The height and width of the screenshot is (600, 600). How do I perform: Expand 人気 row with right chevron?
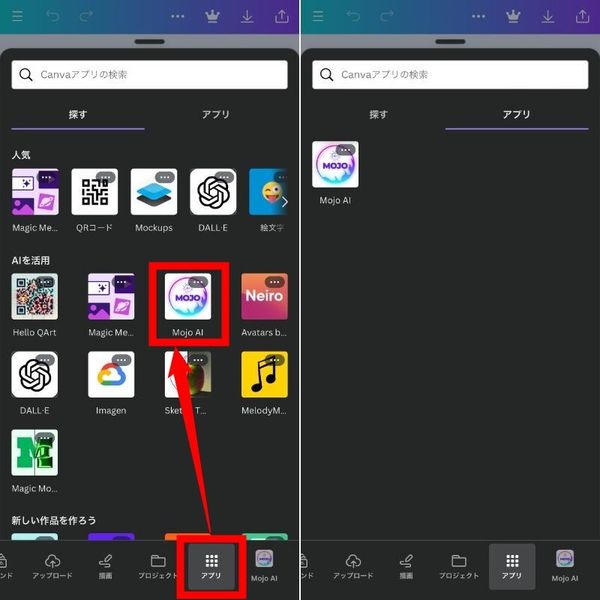click(284, 202)
